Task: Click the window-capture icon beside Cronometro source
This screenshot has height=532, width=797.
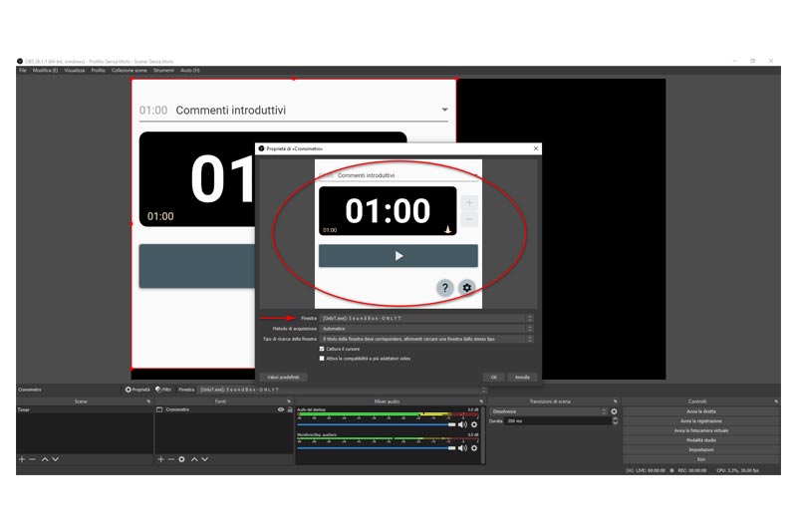Action: pyautogui.click(x=159, y=409)
